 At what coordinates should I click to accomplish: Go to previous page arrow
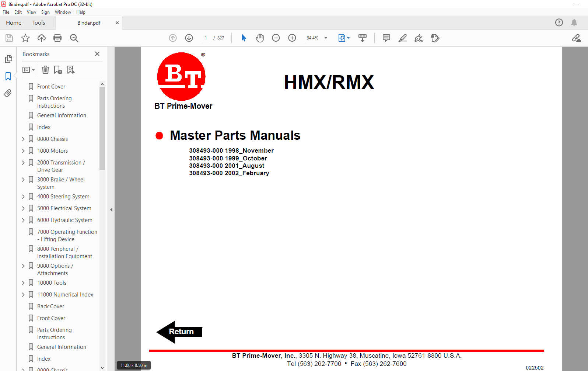tap(173, 38)
